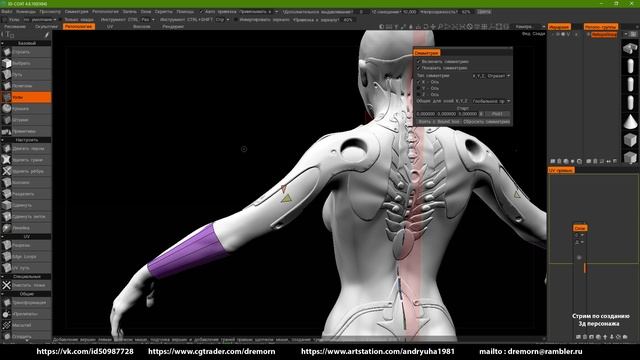Click the grid icon in viewport toolbar
The height and width of the screenshot is (360, 640).
click(484, 27)
